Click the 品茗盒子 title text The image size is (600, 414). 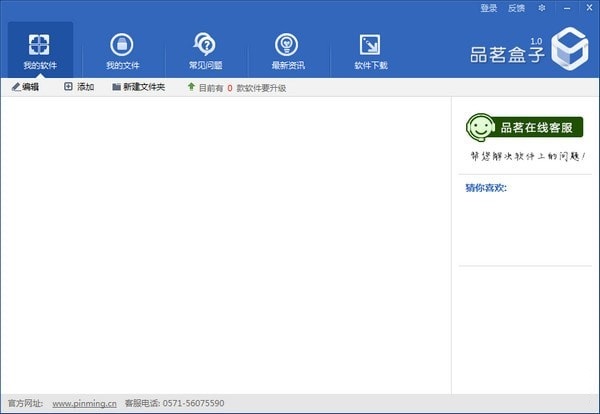[507, 55]
